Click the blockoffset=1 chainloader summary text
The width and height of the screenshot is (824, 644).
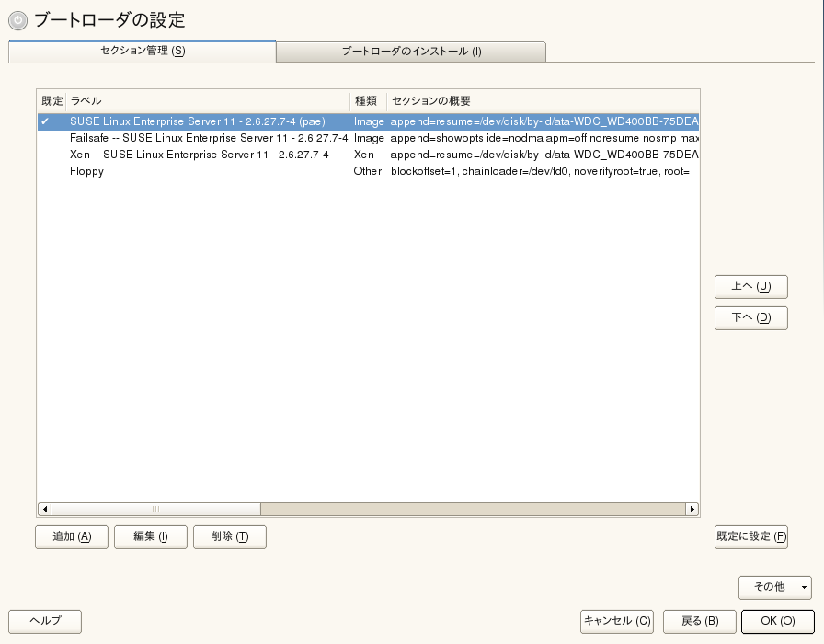540,171
